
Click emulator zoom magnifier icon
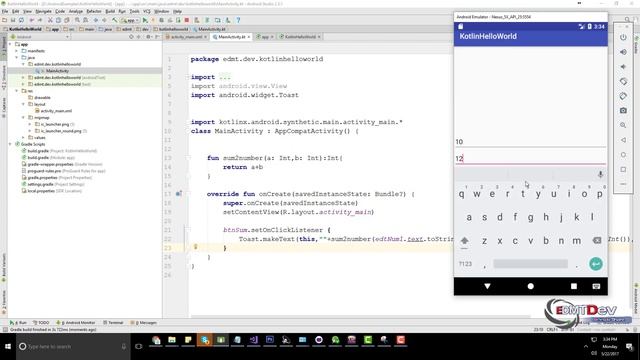[x=623, y=125]
